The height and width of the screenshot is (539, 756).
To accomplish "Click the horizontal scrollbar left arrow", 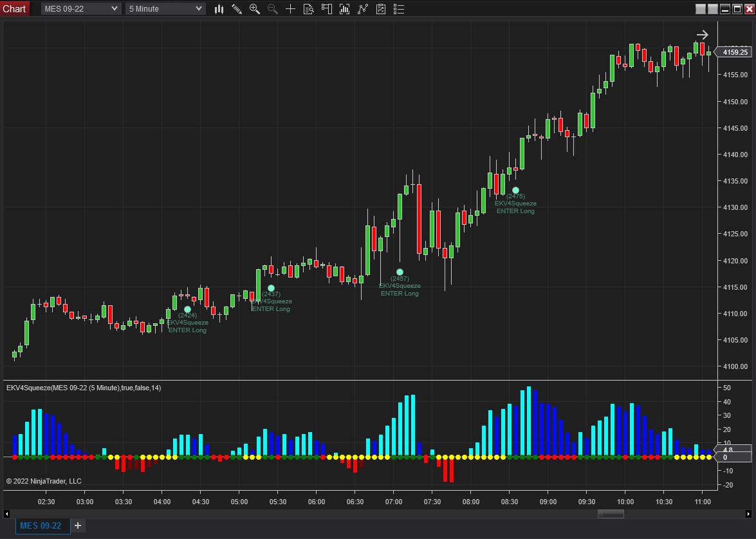I will pyautogui.click(x=6, y=515).
